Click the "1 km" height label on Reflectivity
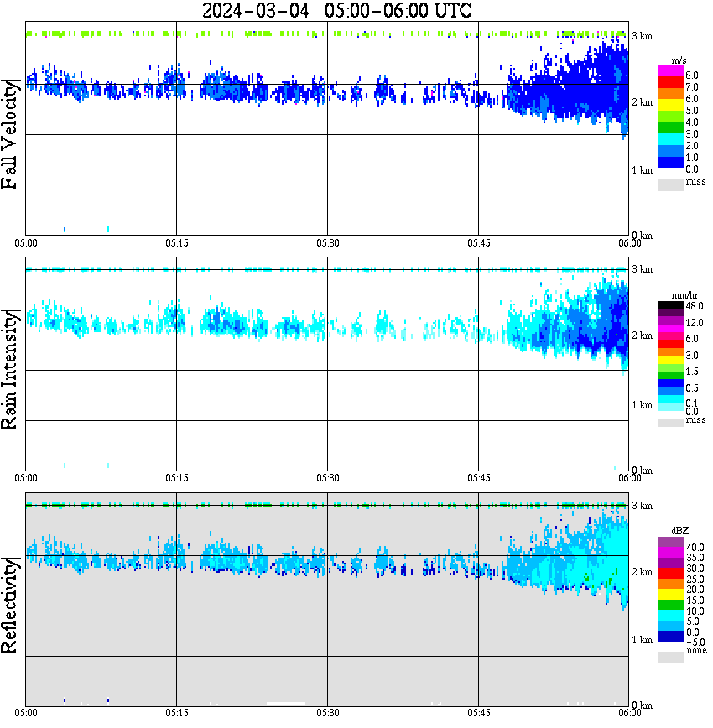Screen dimensions: 713x728 click(642, 640)
